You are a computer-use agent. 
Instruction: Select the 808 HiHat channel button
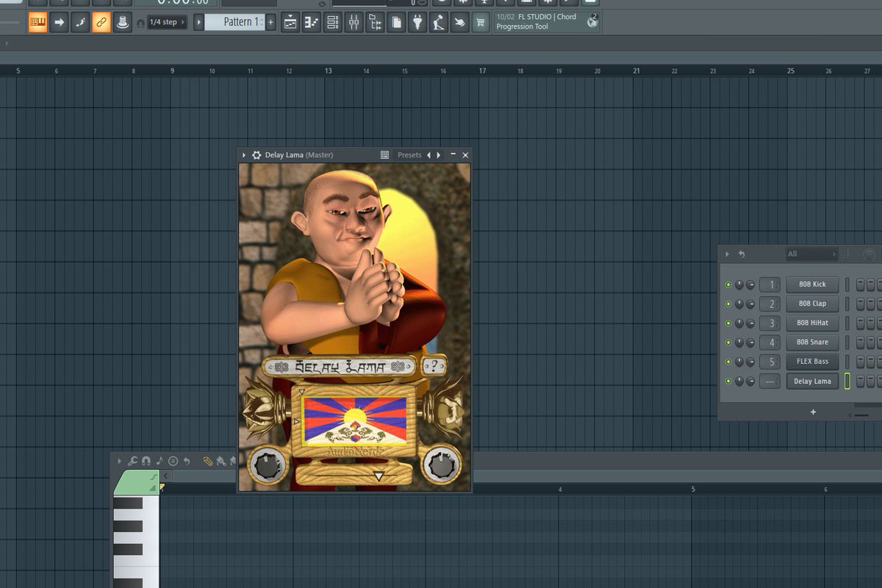812,323
